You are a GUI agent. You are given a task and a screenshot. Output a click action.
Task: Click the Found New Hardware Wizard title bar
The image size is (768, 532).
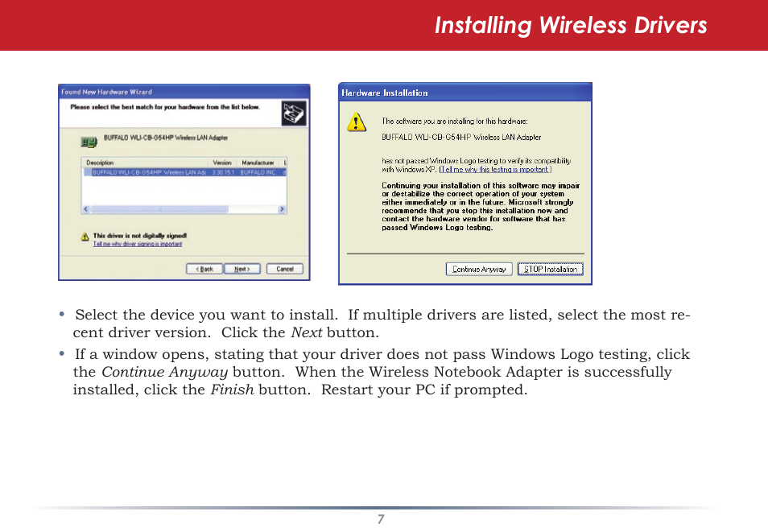(x=184, y=92)
